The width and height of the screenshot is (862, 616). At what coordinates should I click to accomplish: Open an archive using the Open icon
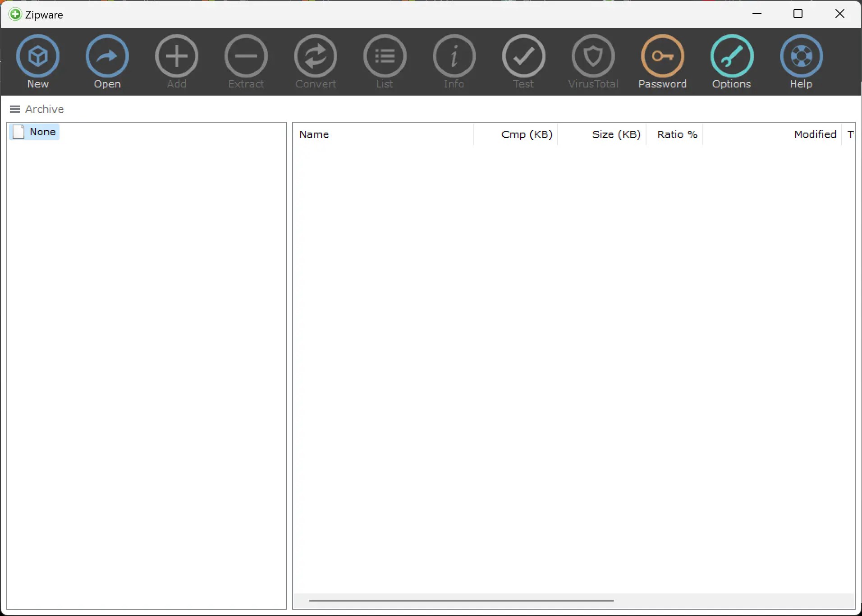pyautogui.click(x=107, y=56)
